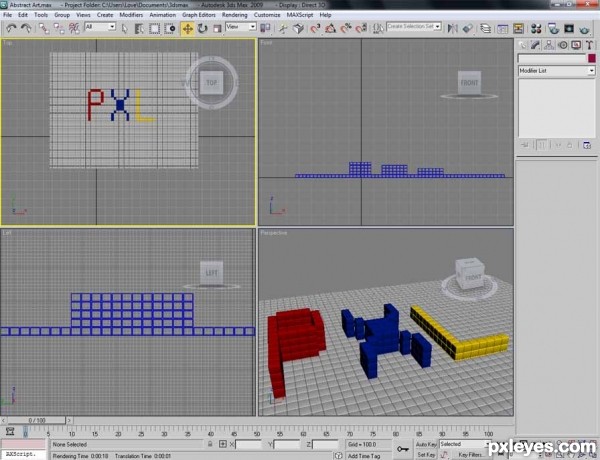Select the Bind to Space Warp tool
This screenshot has width=600, height=460.
(x=74, y=28)
